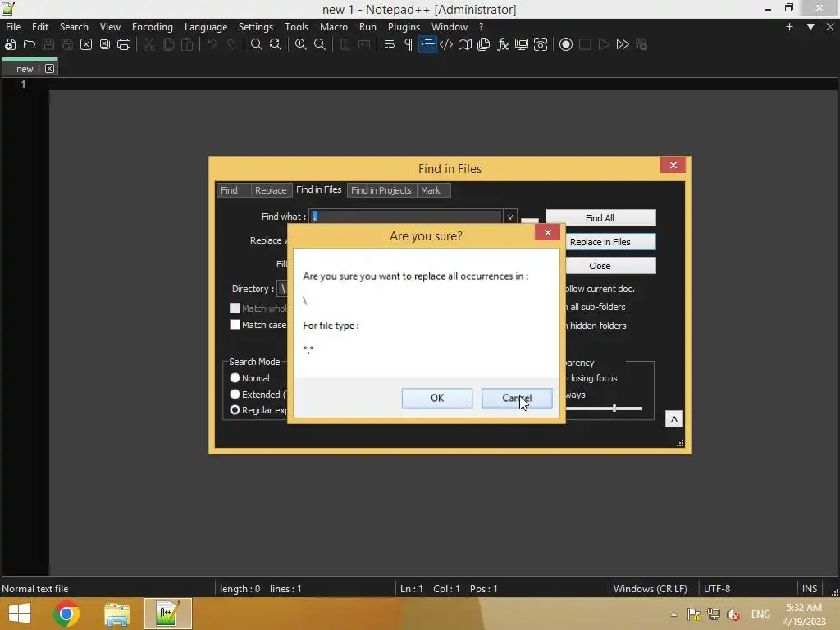
Task: Click the clock showing 5:32 AM
Action: coord(804,608)
